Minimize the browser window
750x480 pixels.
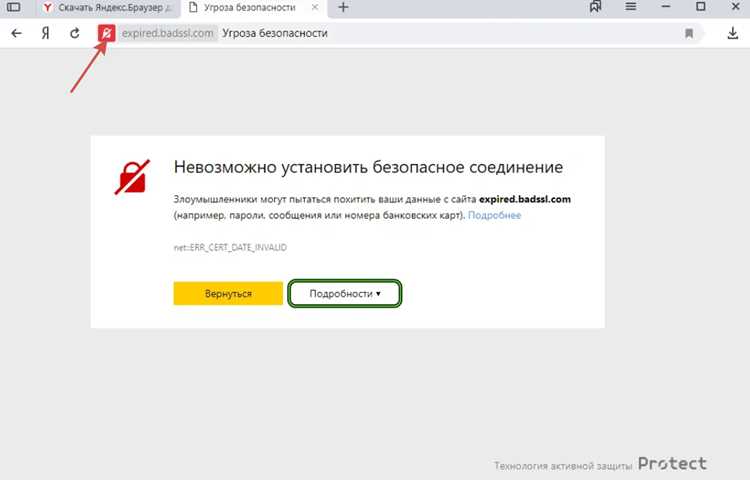[665, 7]
